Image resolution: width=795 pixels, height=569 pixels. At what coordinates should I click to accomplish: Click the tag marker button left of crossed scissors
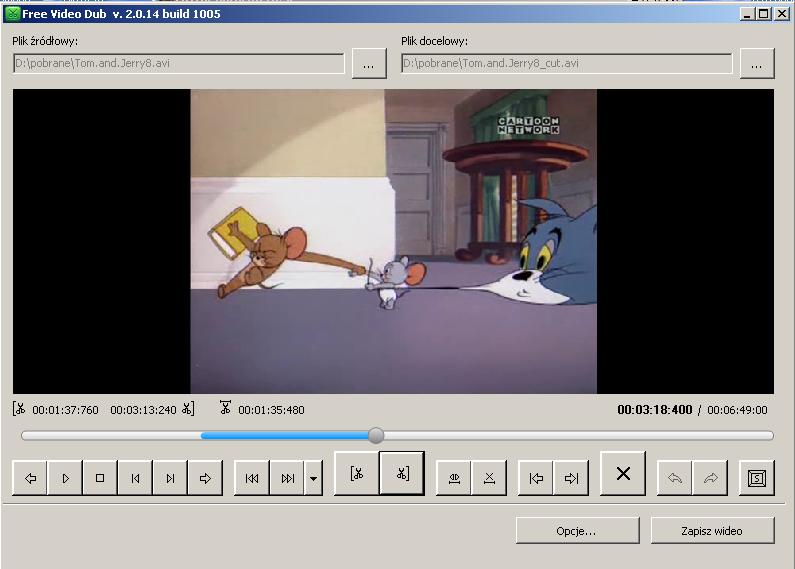coord(454,478)
